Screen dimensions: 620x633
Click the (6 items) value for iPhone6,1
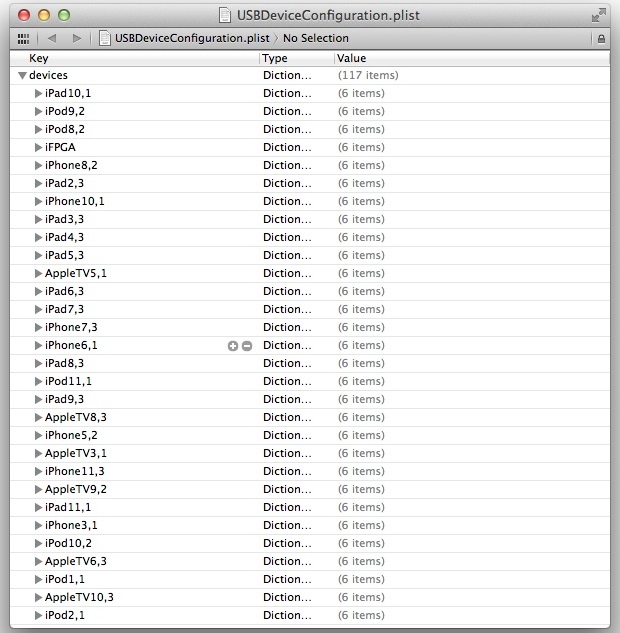[x=361, y=346]
